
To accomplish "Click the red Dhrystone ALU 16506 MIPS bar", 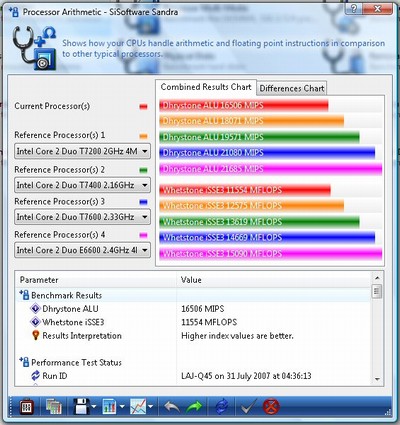I will click(x=244, y=105).
